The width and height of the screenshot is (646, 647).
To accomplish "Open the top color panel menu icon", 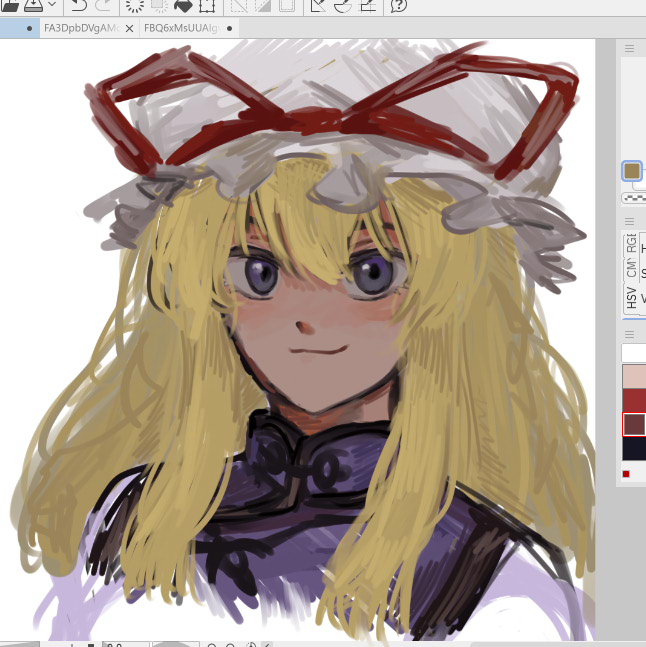I will click(629, 49).
